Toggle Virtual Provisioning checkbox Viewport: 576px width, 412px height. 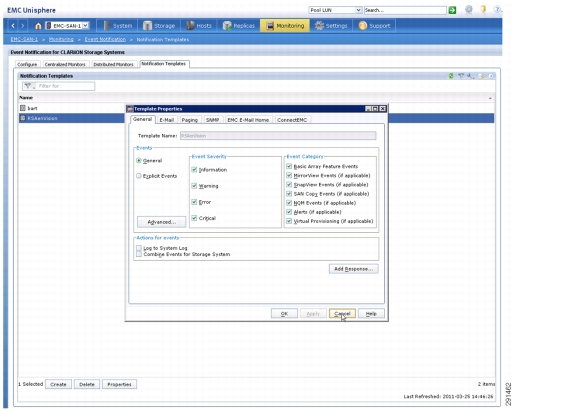point(289,221)
